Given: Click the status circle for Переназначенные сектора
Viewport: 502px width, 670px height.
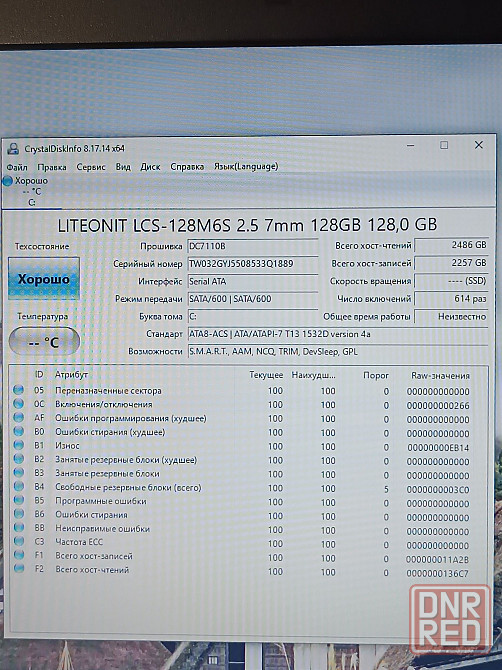Looking at the screenshot, I should pyautogui.click(x=18, y=390).
